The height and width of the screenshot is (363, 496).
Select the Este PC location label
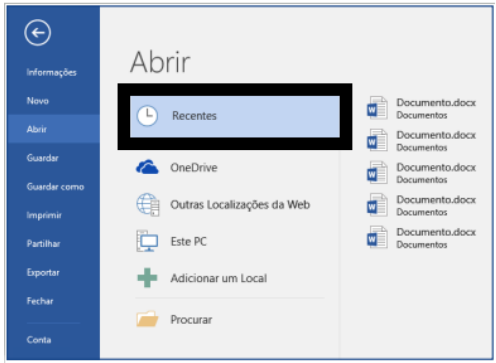189,241
